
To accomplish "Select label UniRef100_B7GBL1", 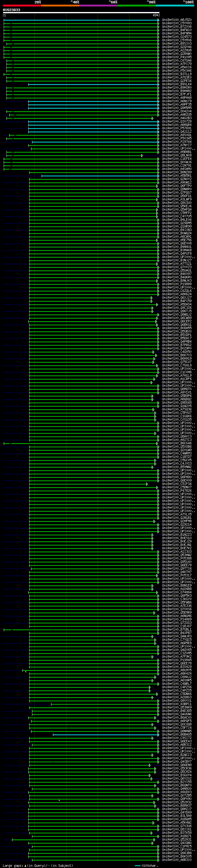I will [x=177, y=629].
